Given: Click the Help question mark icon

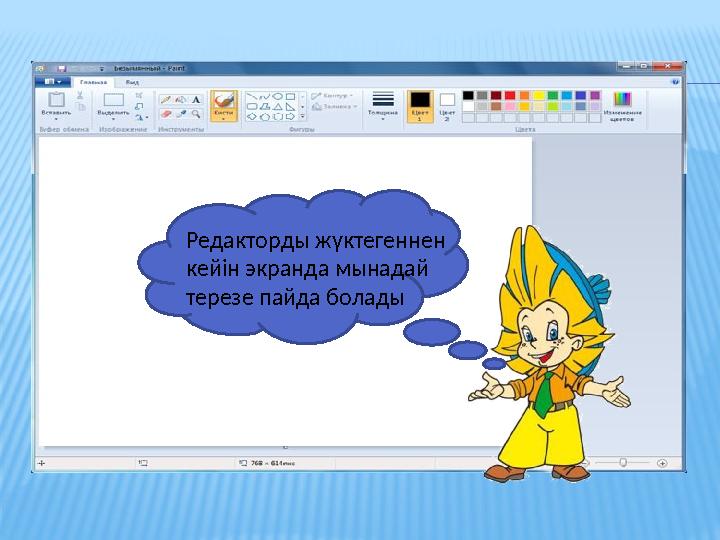Looking at the screenshot, I should (675, 82).
